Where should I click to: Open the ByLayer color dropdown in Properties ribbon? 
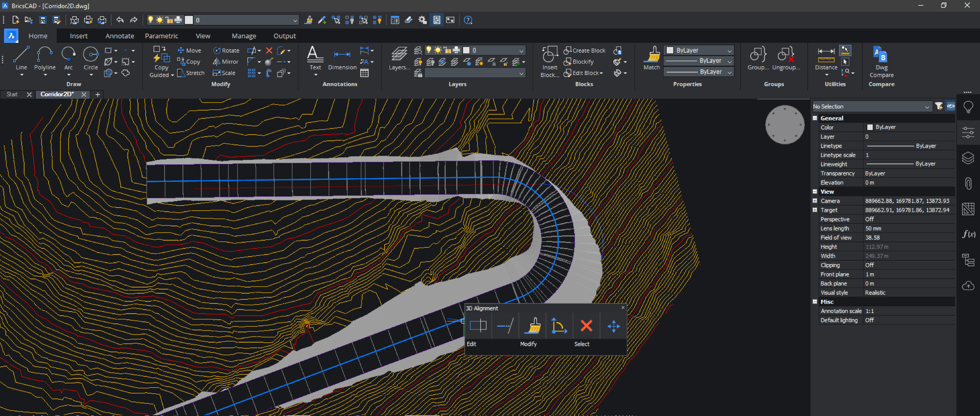pyautogui.click(x=699, y=50)
